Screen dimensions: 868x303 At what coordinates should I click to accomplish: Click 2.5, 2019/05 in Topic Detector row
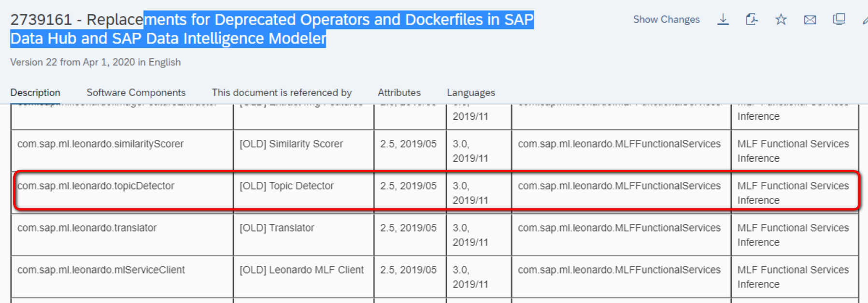(410, 193)
